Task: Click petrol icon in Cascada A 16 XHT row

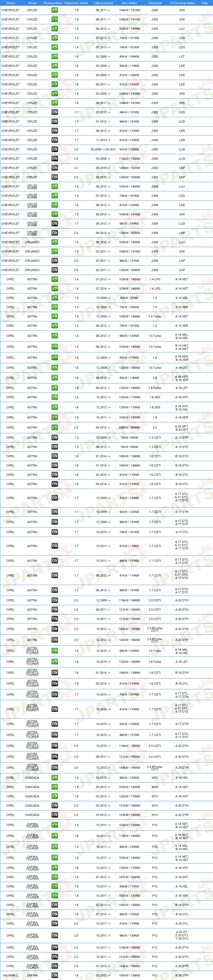Action: 55,796
